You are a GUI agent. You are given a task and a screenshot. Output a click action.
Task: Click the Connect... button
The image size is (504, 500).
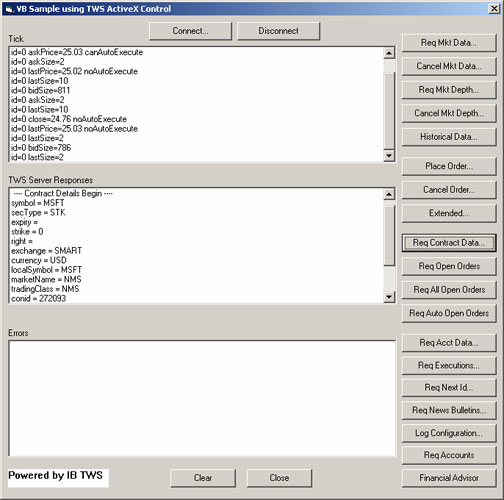pyautogui.click(x=190, y=31)
